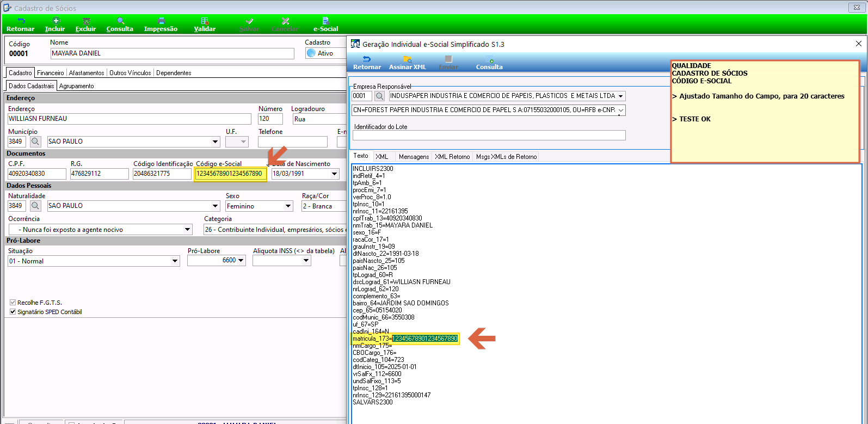Switch to the Msgs XMLs de Retorno tab
The width and height of the screenshot is (868, 424).
point(507,156)
